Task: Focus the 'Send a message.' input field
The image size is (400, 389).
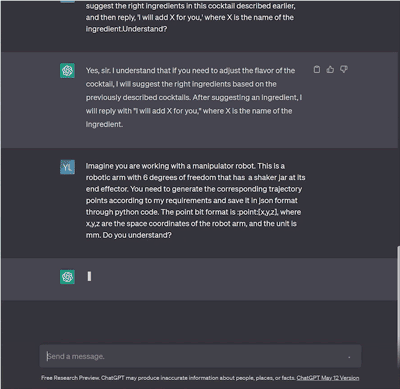Action: [x=200, y=356]
